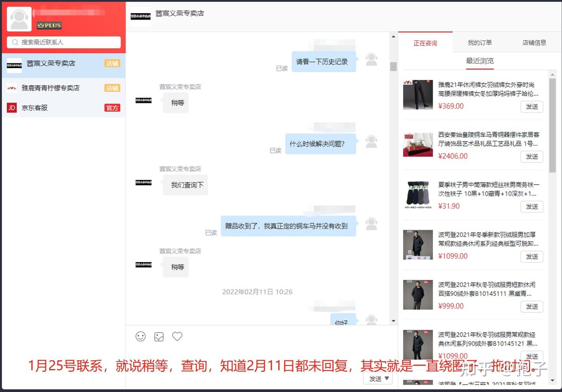Image resolution: width=562 pixels, height=392 pixels.
Task: Switch to 店铺信息 tab
Action: (534, 42)
